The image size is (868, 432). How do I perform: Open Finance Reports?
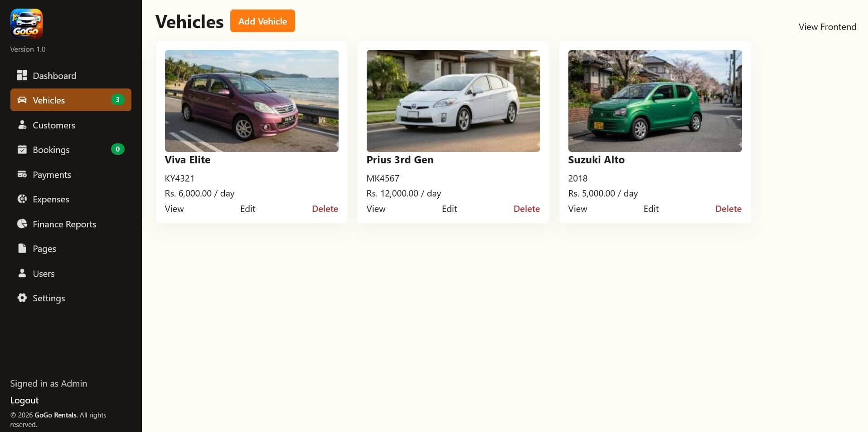(71, 224)
